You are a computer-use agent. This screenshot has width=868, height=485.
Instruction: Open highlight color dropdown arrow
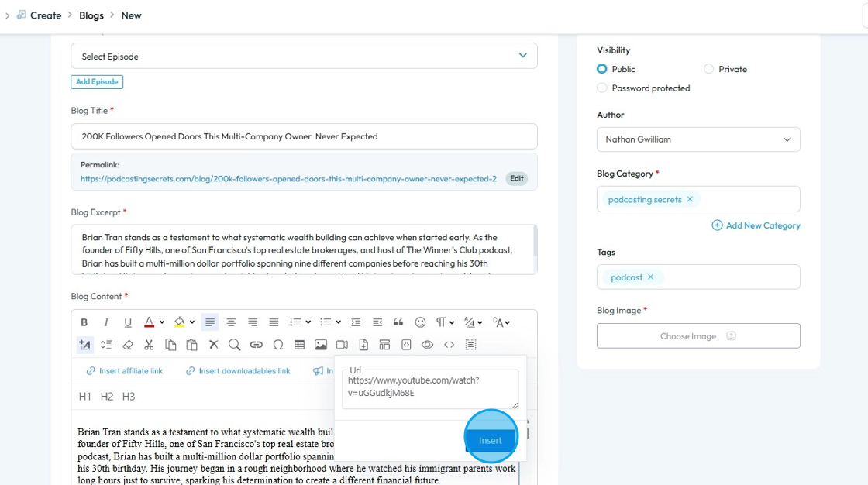192,322
